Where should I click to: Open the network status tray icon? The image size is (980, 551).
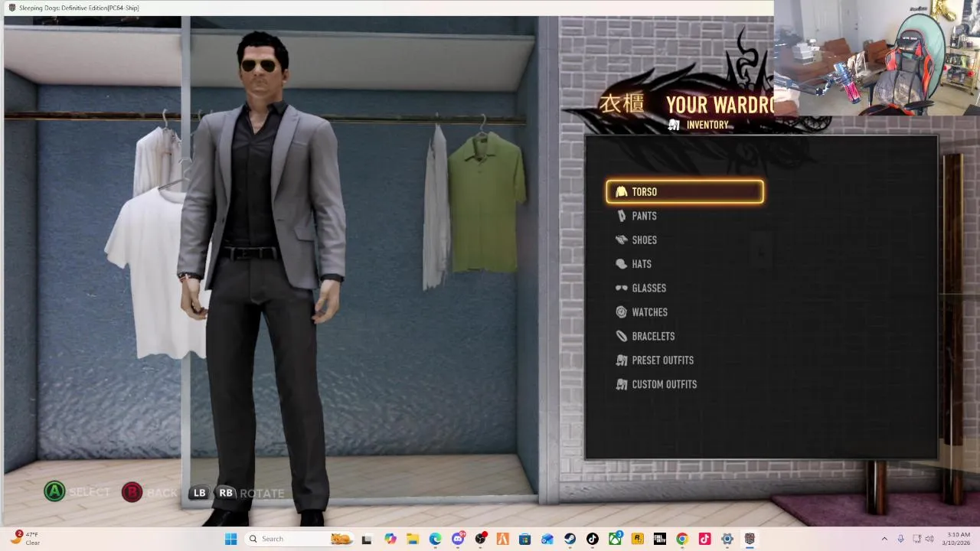point(917,539)
